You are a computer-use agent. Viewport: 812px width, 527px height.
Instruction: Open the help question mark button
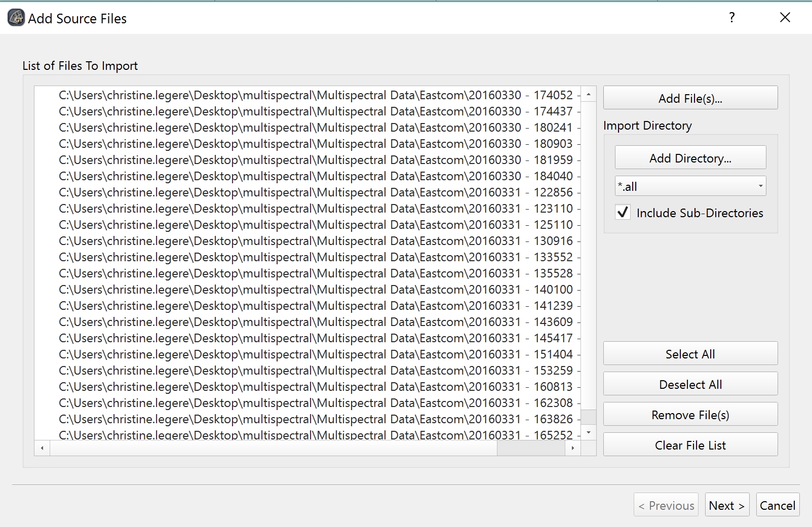(x=732, y=18)
